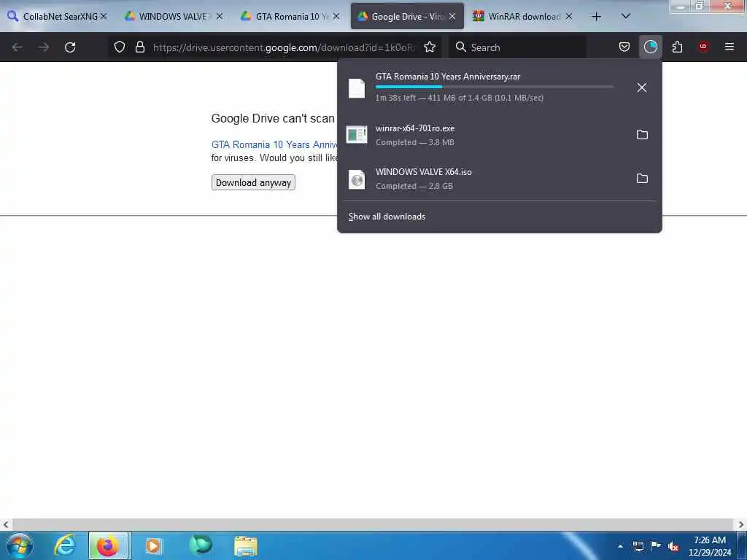Viewport: 747px width, 560px height.
Task: Open the network tray icon
Action: click(x=638, y=546)
